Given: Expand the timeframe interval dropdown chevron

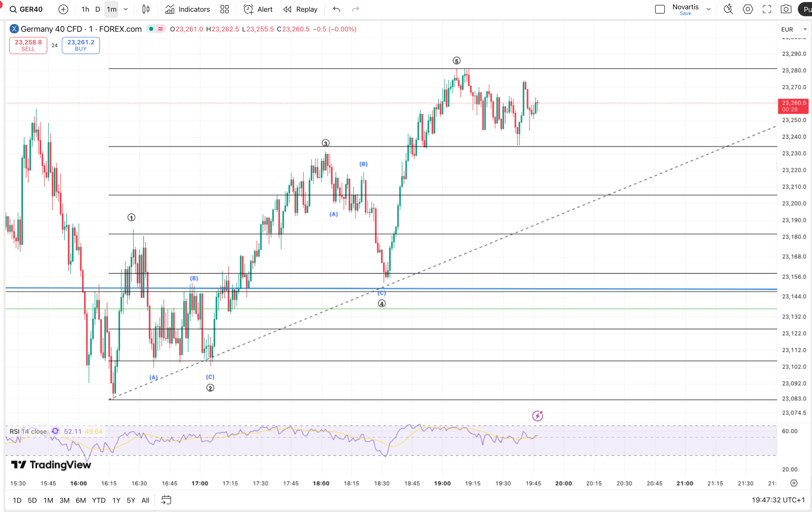Looking at the screenshot, I should pyautogui.click(x=126, y=9).
